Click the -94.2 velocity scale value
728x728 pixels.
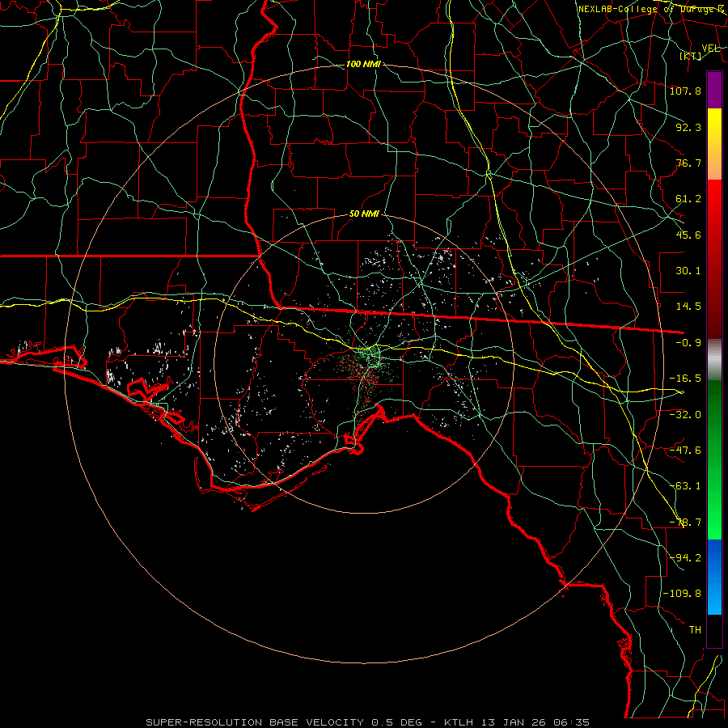(x=685, y=558)
